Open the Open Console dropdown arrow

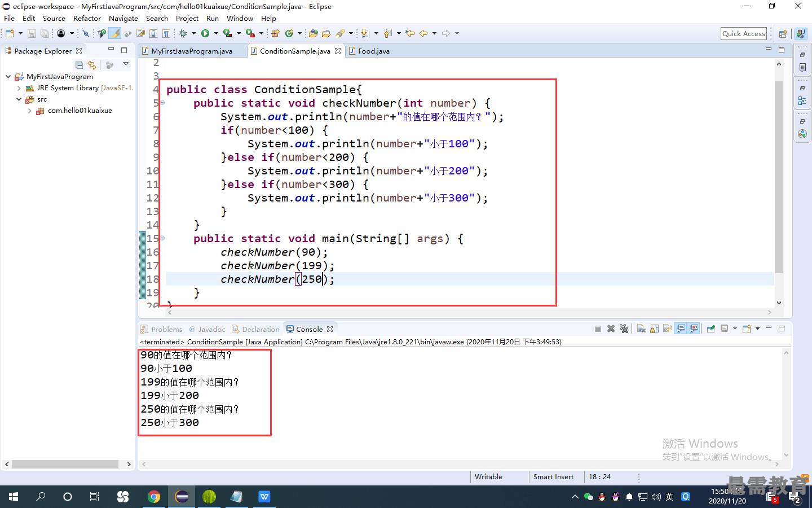pos(757,329)
